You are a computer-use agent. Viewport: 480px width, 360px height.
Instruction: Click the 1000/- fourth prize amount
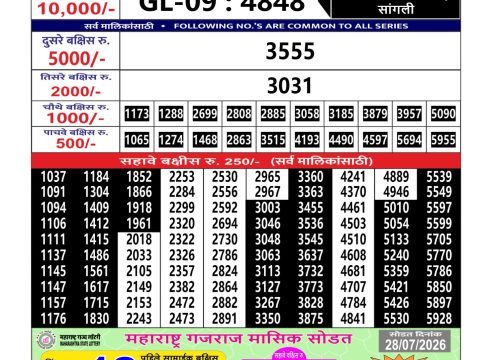coord(75,118)
